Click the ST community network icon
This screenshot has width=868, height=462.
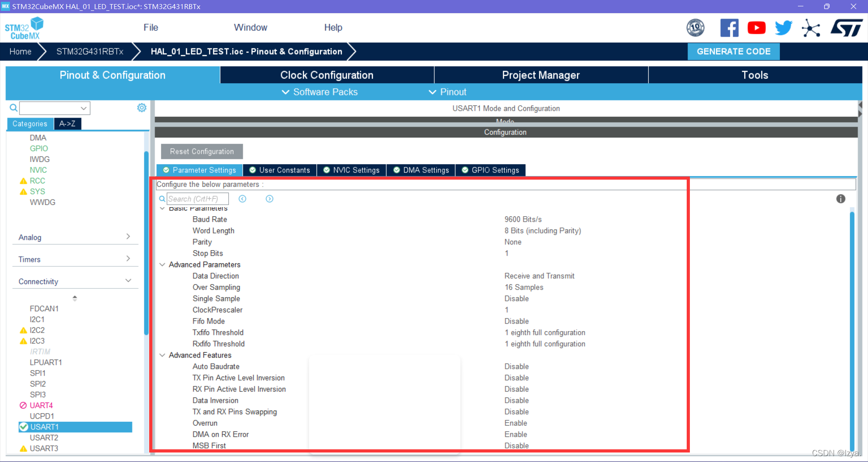[x=811, y=28]
